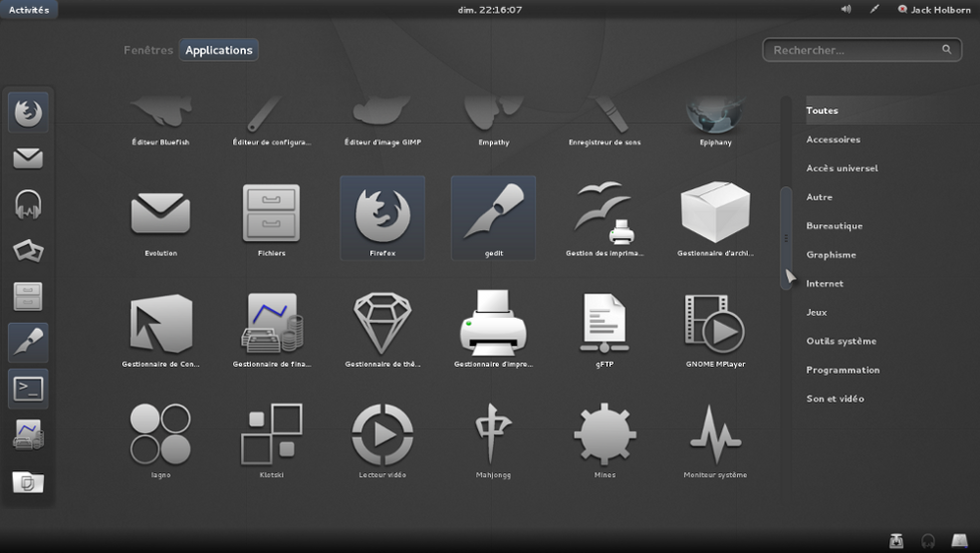
Task: Click the volume speaker icon
Action: tap(846, 9)
